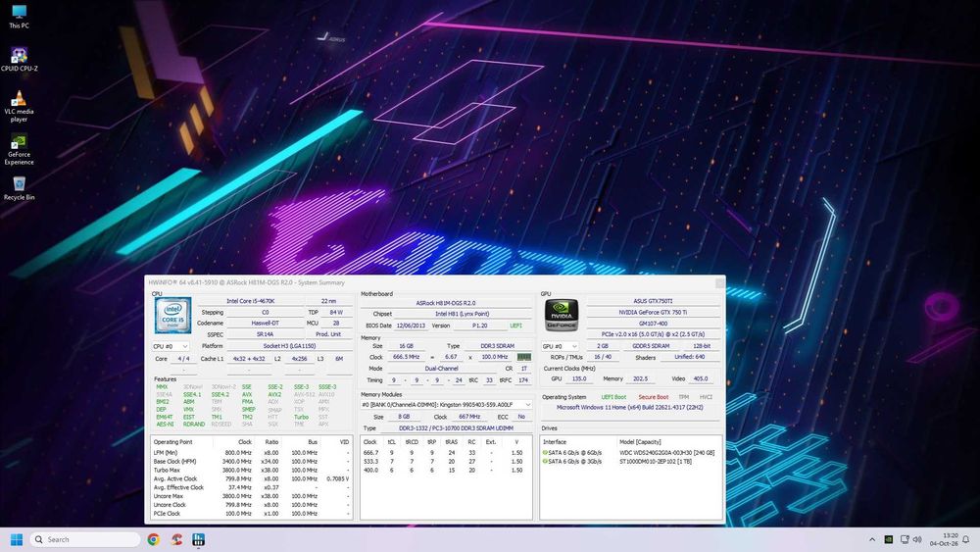Click the Socket H3 (LGA1150) platform field
This screenshot has height=552, width=980.
(x=289, y=346)
